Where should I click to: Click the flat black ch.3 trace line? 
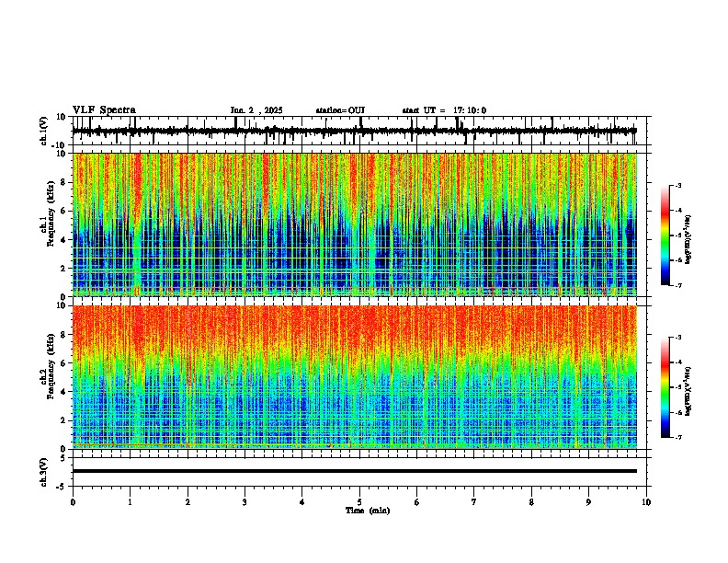coord(355,471)
